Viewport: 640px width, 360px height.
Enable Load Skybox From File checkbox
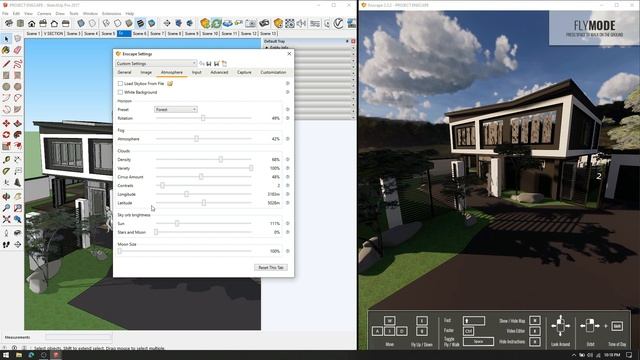pyautogui.click(x=120, y=83)
